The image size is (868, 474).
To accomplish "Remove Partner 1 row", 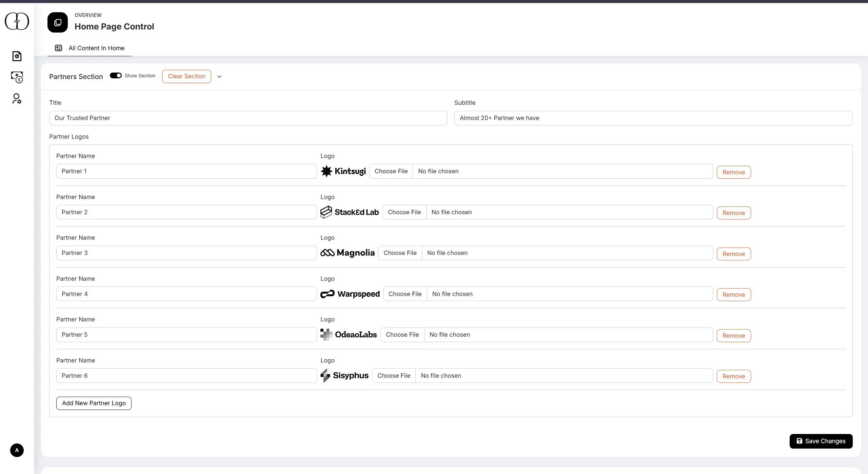I will click(x=734, y=172).
